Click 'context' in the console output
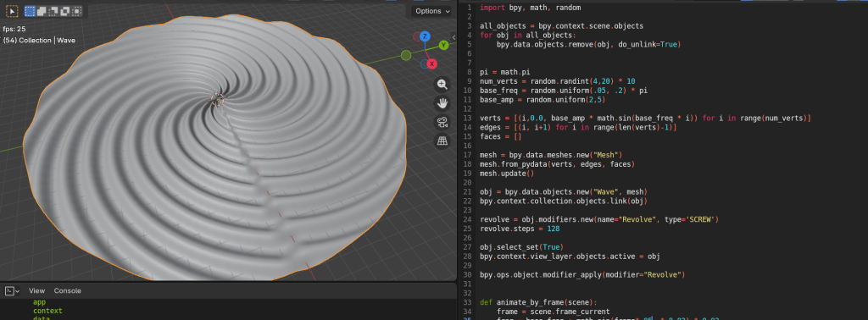The width and height of the screenshot is (868, 320). 47,312
